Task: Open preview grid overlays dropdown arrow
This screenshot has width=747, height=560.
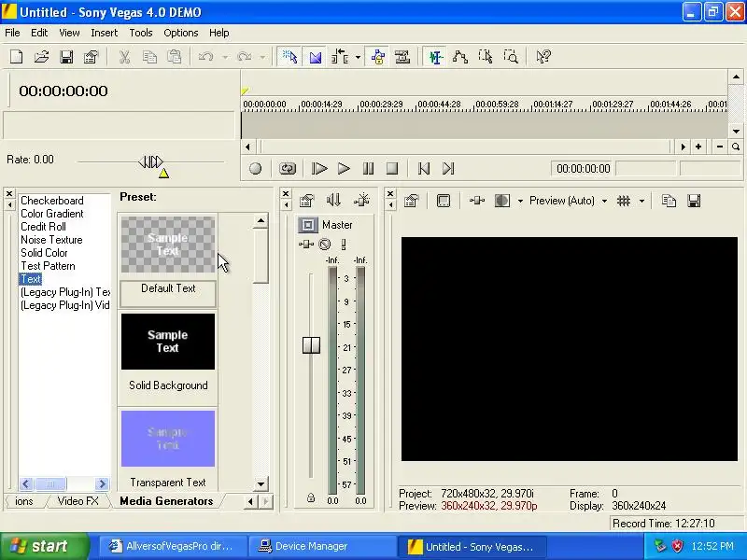Action: tap(641, 201)
